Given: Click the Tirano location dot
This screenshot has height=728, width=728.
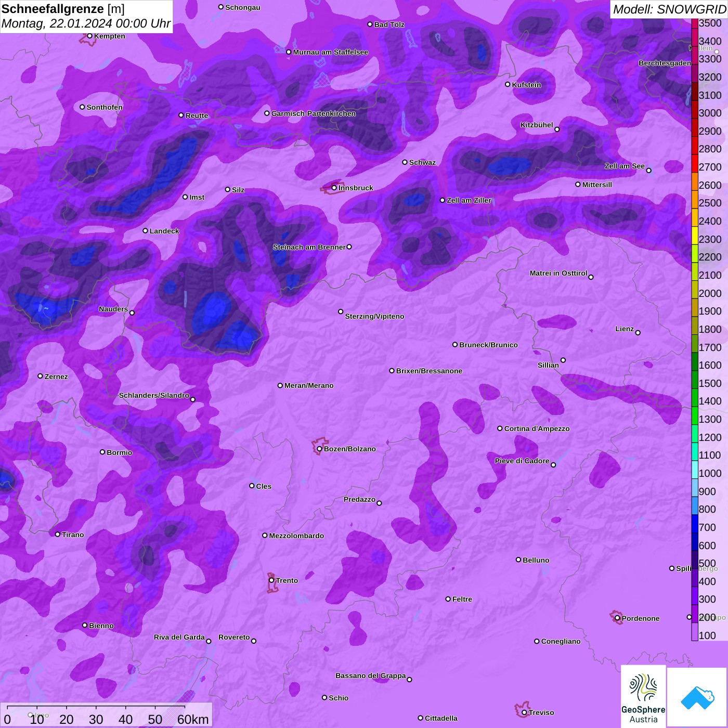Looking at the screenshot, I should [58, 534].
